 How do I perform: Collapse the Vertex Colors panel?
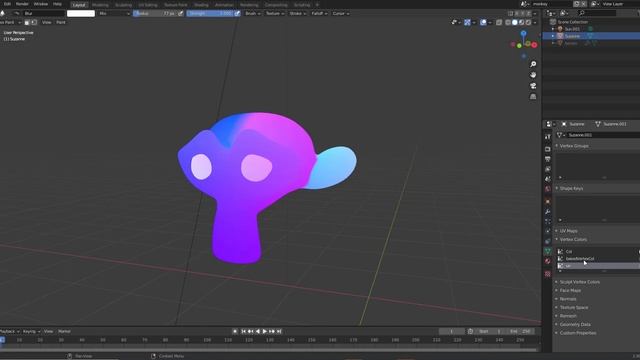coord(573,240)
